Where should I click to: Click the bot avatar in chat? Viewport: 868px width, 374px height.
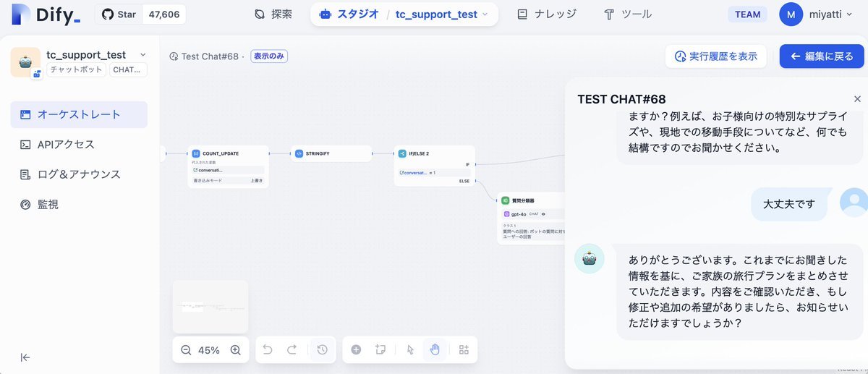pyautogui.click(x=590, y=259)
